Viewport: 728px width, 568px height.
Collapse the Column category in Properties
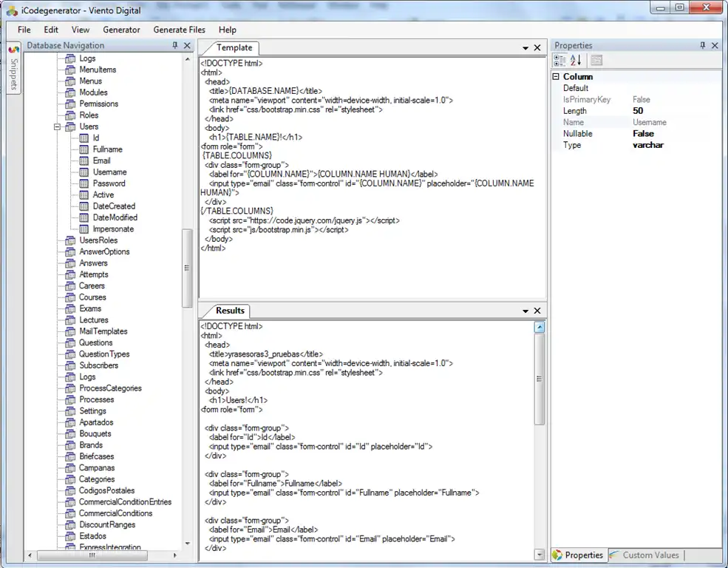tap(556, 77)
